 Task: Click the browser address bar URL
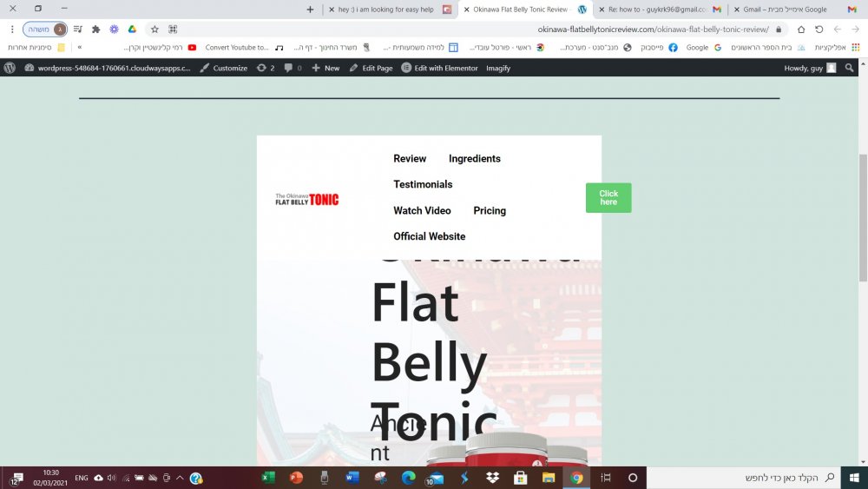(x=653, y=30)
